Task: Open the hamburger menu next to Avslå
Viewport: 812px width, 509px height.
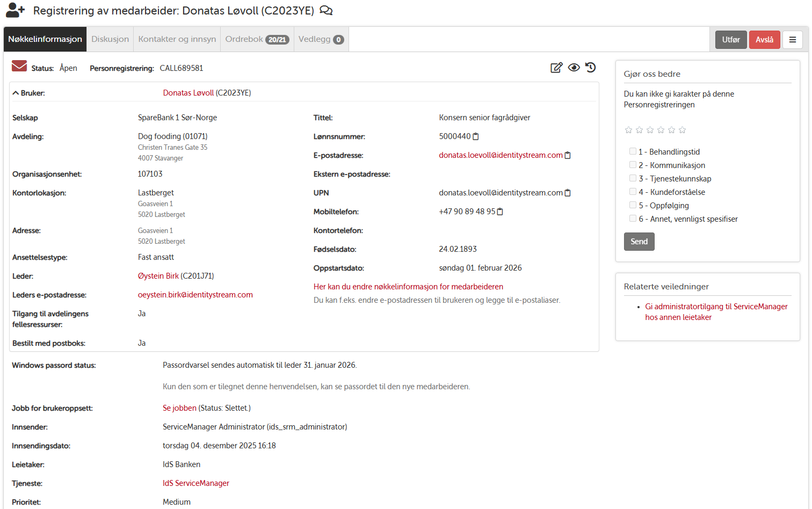Action: (x=793, y=39)
